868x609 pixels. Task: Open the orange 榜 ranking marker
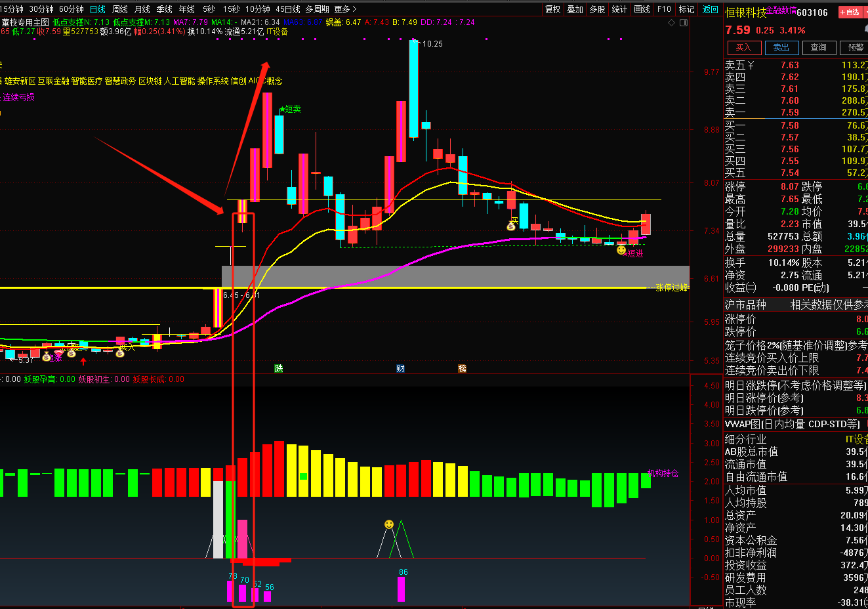pos(462,369)
